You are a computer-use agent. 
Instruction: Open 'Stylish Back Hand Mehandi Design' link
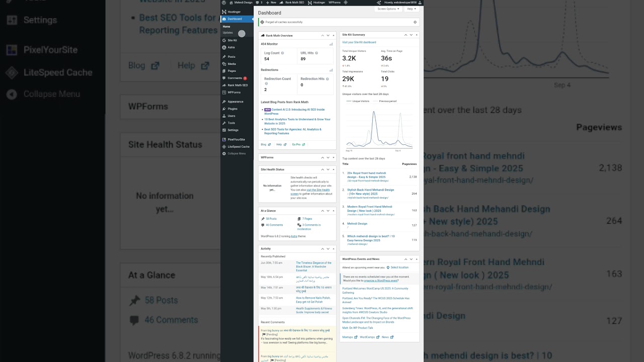pos(371,192)
